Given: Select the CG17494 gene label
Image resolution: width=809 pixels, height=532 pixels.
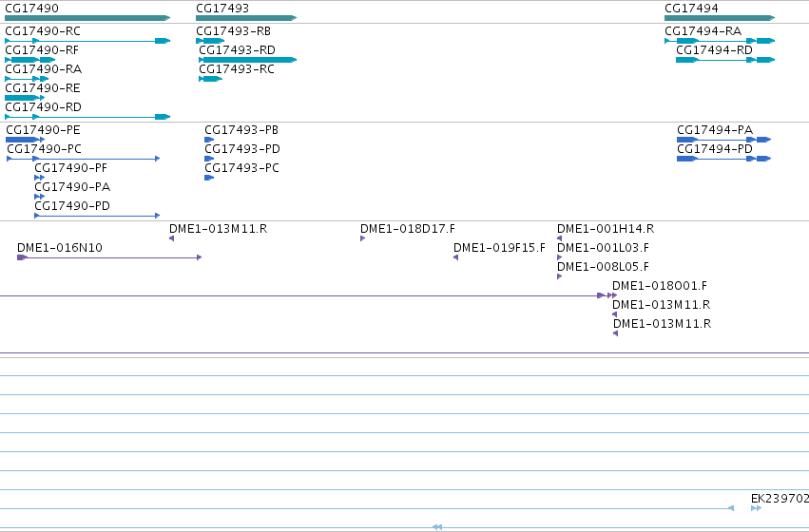Looking at the screenshot, I should click(691, 9).
